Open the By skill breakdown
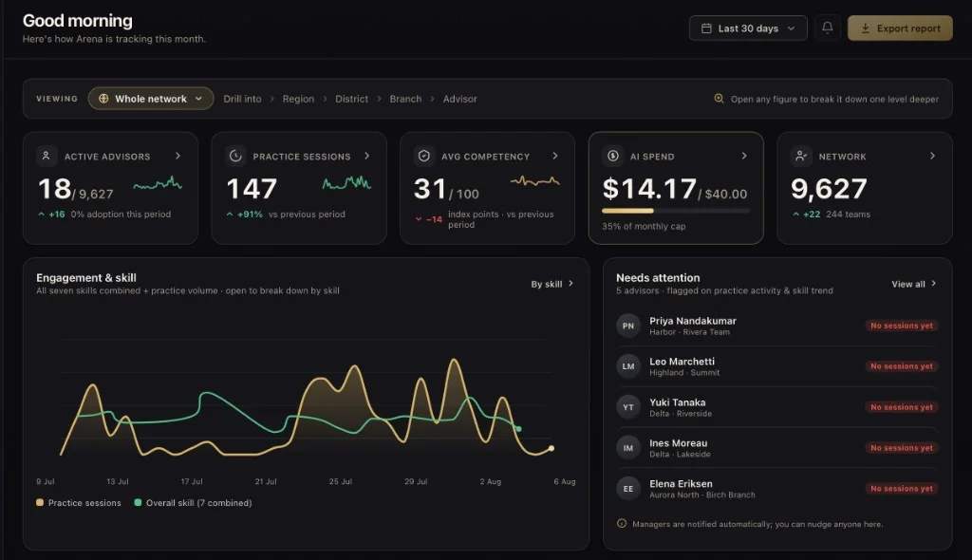The width and height of the screenshot is (972, 560). tap(551, 284)
